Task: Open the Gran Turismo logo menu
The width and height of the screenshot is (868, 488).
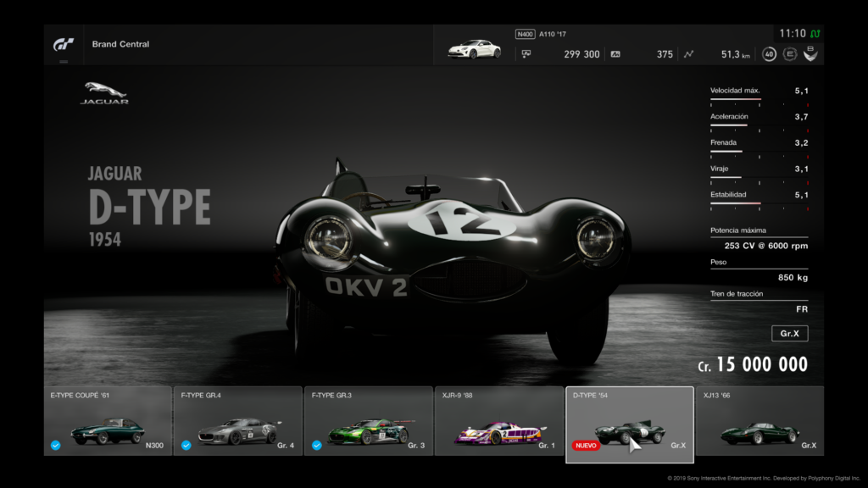Action: coord(63,44)
